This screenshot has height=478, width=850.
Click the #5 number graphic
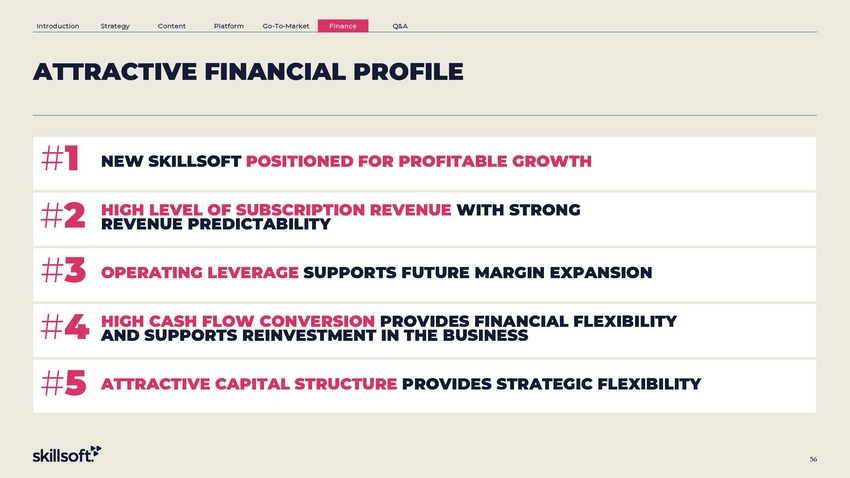tap(63, 382)
